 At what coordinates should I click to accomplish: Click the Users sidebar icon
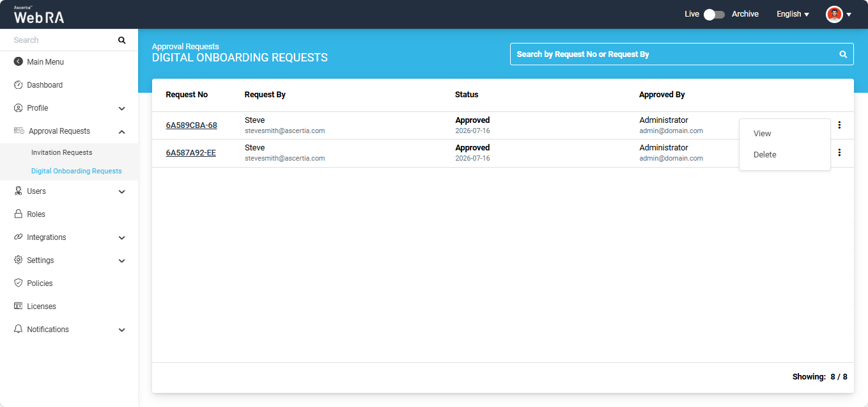coord(19,191)
